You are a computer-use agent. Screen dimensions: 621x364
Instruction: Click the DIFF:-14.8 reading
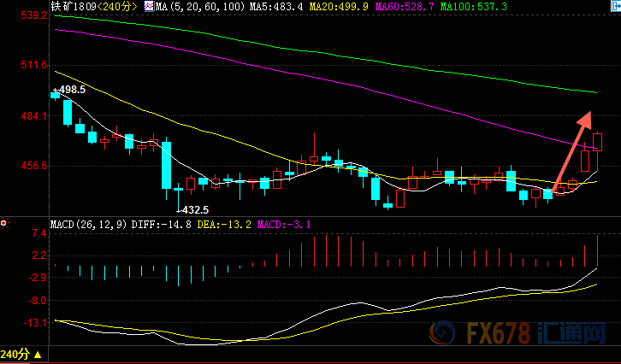[161, 225]
